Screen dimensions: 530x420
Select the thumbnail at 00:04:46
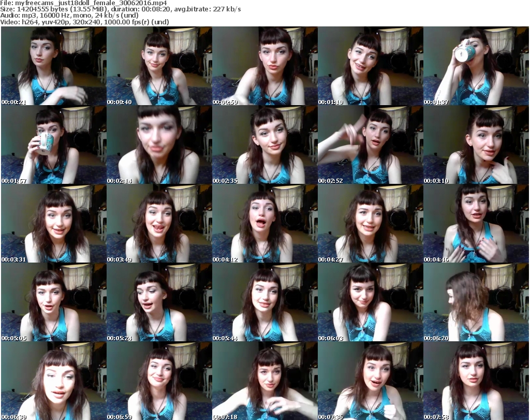[476, 224]
